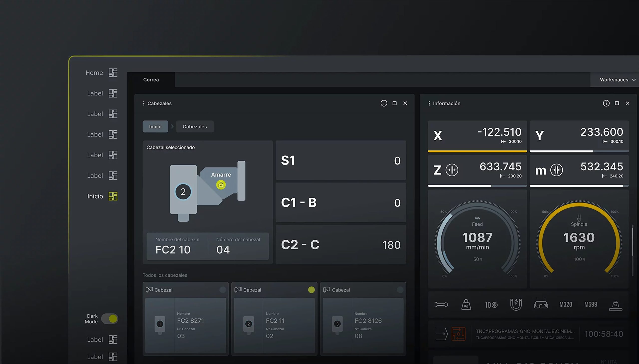The width and height of the screenshot is (639, 364).
Task: Click the machine vehicle icon
Action: [541, 304]
